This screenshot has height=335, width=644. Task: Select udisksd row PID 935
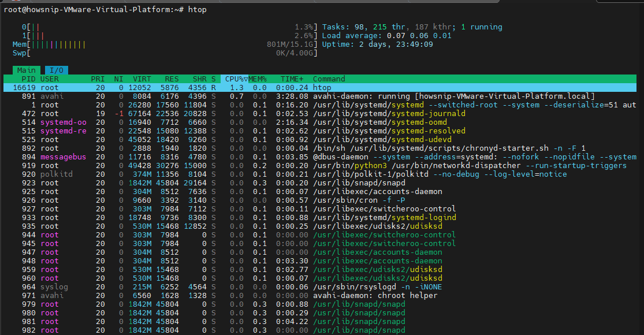click(x=320, y=226)
